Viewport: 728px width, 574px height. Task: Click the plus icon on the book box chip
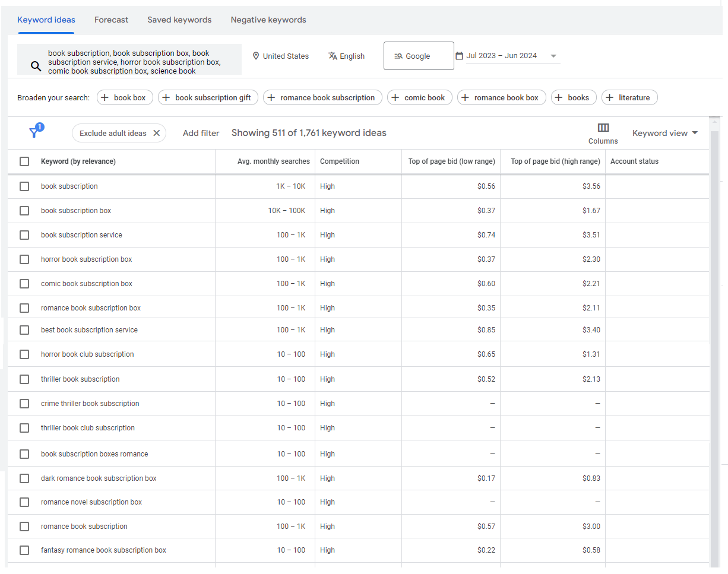pos(105,97)
